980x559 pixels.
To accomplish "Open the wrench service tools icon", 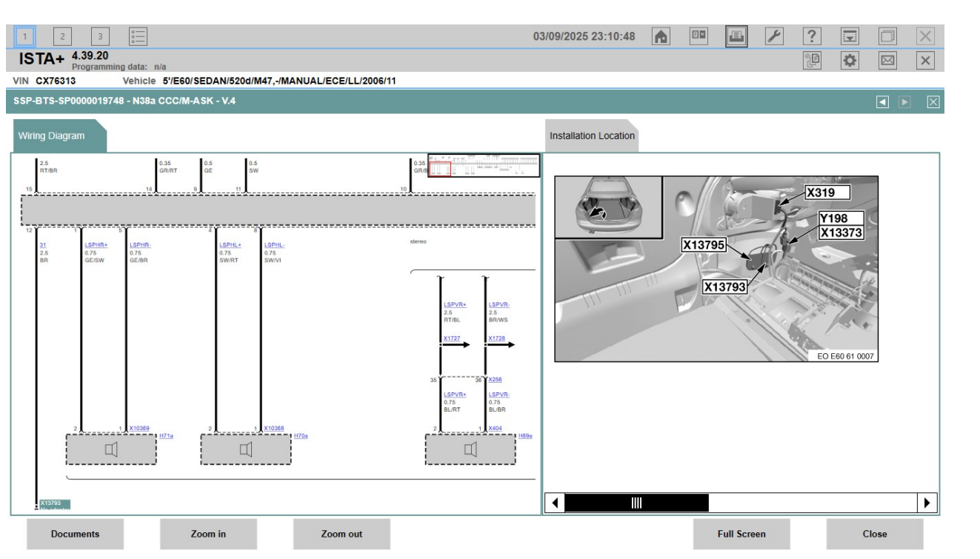I will coord(773,36).
